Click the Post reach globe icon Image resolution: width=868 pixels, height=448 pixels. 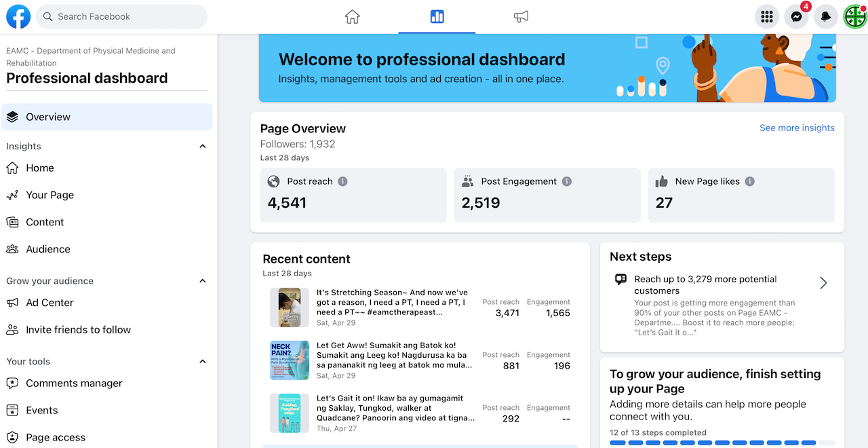click(274, 181)
